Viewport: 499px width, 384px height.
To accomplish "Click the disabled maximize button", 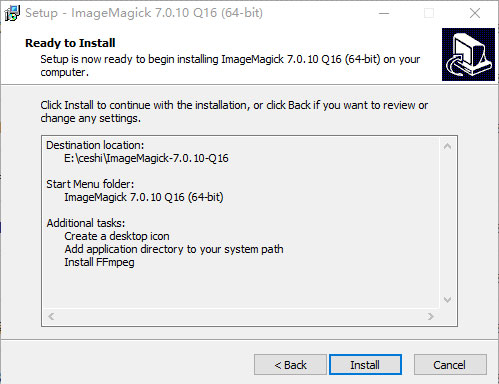I will [x=429, y=13].
